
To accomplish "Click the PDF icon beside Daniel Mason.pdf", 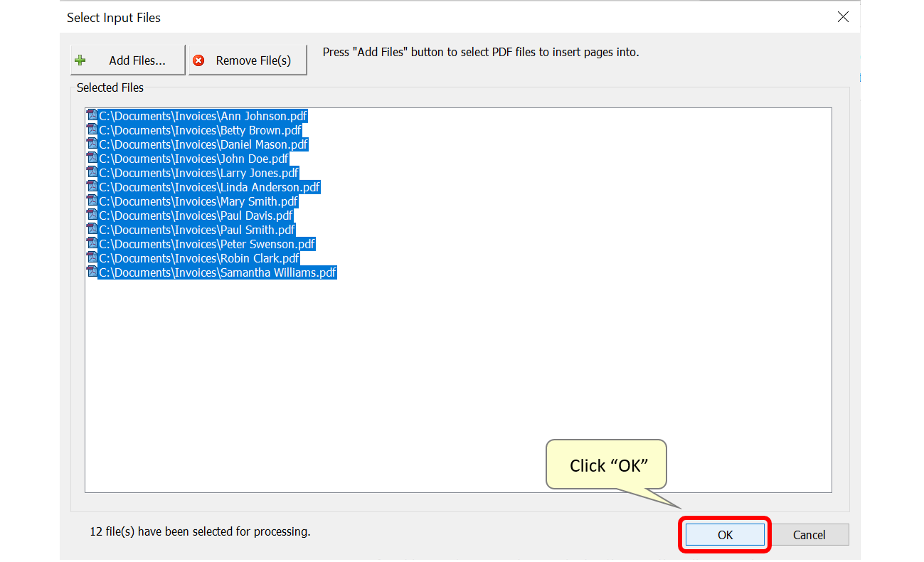I will [92, 144].
